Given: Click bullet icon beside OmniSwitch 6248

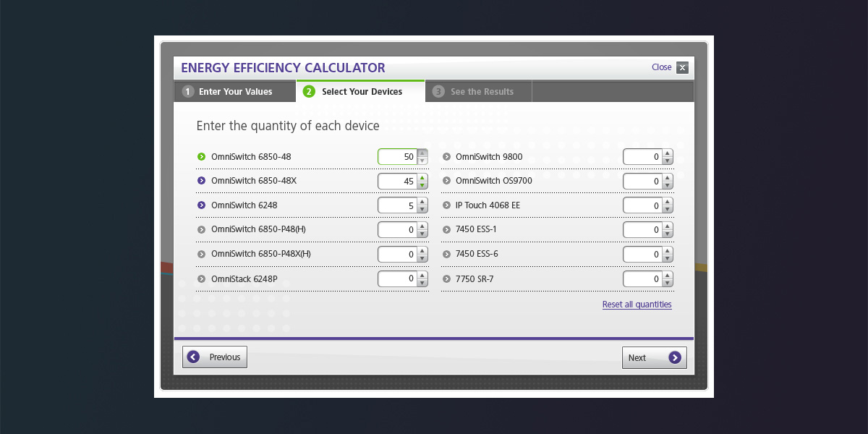Looking at the screenshot, I should (x=201, y=205).
